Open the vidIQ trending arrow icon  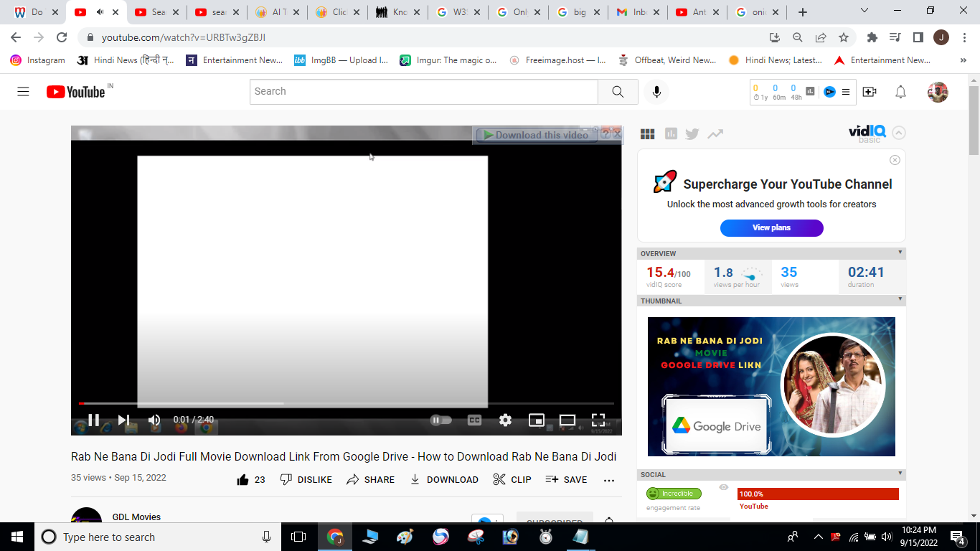(715, 133)
